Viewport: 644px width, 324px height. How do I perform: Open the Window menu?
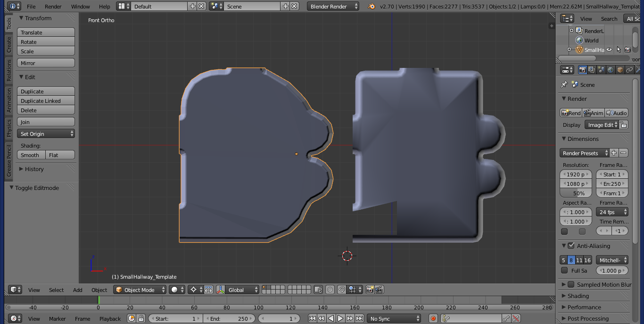pyautogui.click(x=81, y=7)
